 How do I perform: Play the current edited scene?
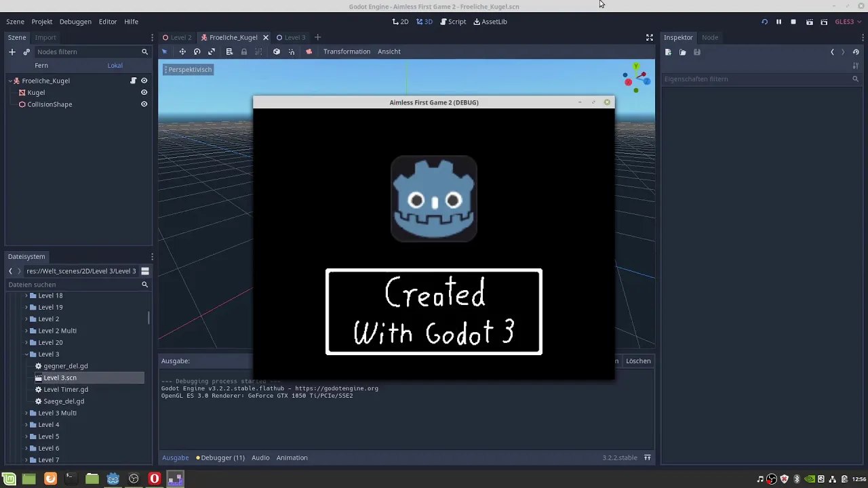[809, 22]
